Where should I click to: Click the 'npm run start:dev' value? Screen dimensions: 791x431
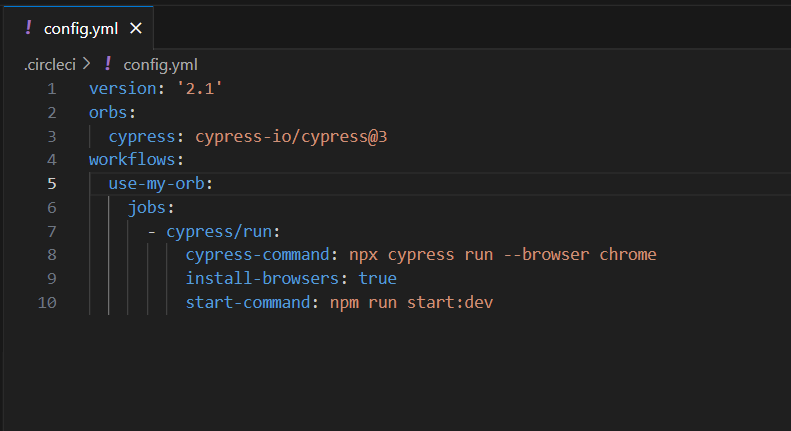coord(411,303)
